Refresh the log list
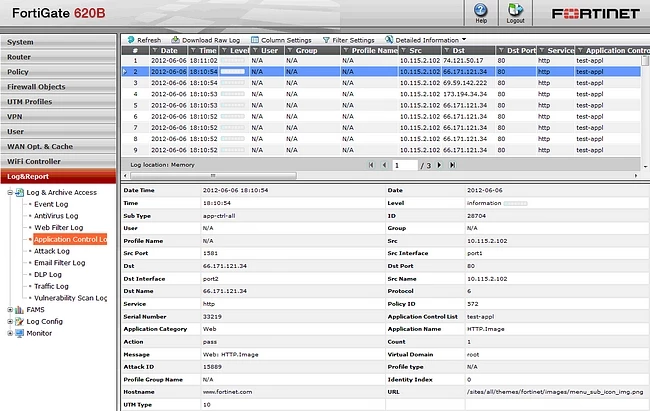The image size is (650, 411). pos(144,40)
